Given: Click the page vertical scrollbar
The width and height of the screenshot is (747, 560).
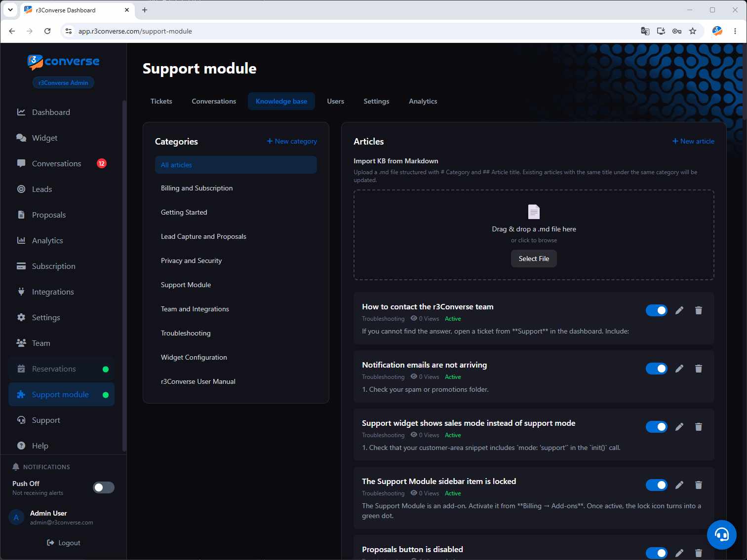Looking at the screenshot, I should pyautogui.click(x=745, y=81).
